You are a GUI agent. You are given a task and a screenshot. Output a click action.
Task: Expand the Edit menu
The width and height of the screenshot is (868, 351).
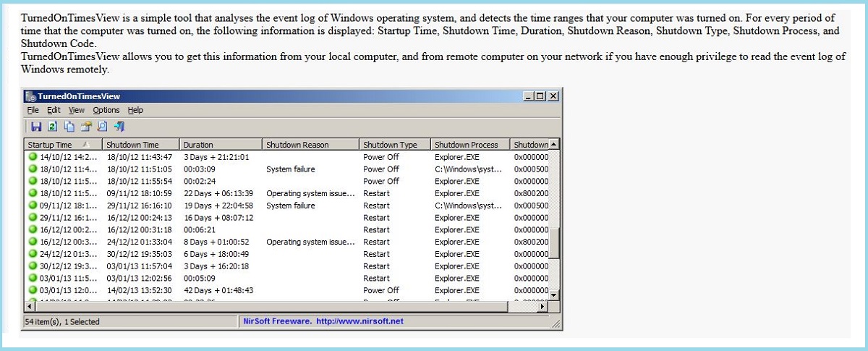click(x=54, y=110)
